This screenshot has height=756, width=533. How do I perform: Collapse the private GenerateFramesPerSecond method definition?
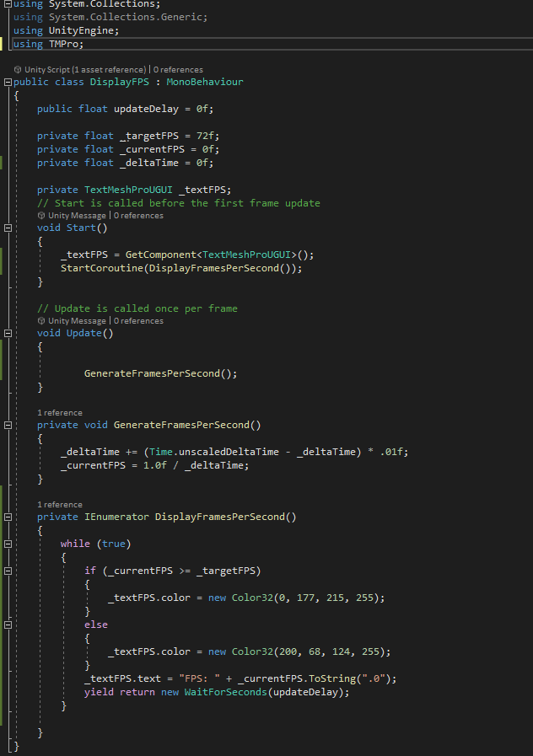tap(8, 426)
